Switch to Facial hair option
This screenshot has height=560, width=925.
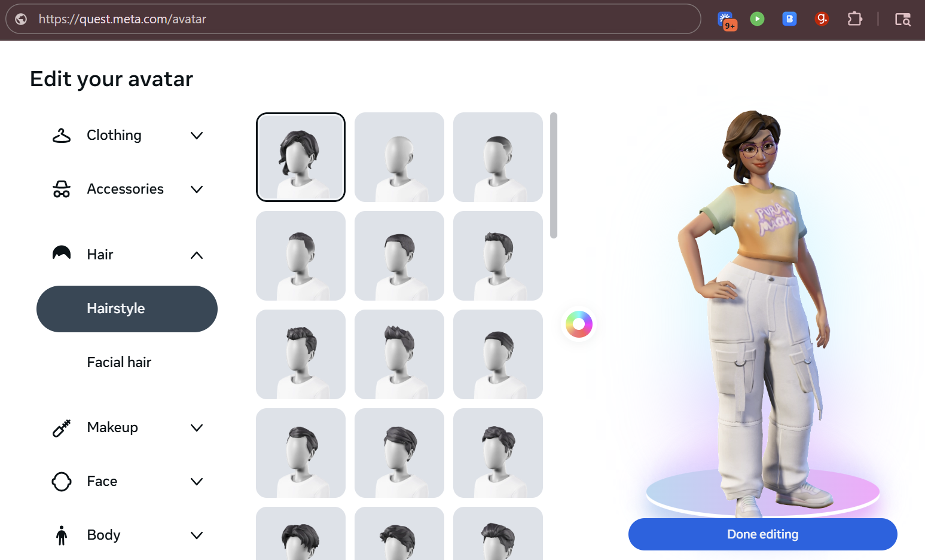119,362
